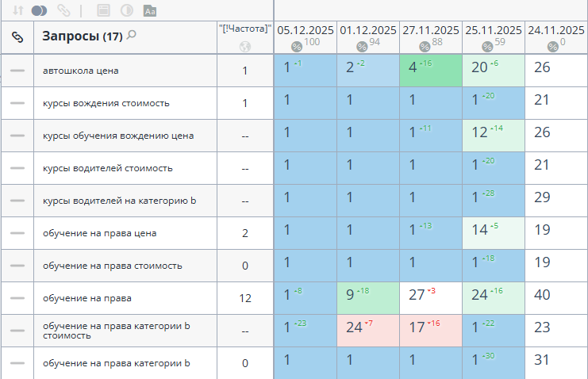Click the greyed link chain toolbar icon
Image resolution: width=588 pixels, height=379 pixels.
63,10
